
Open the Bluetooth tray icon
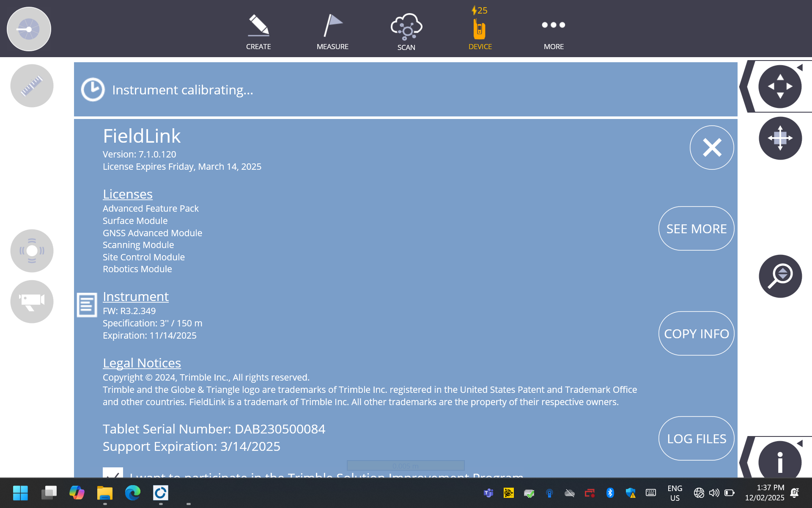click(610, 493)
